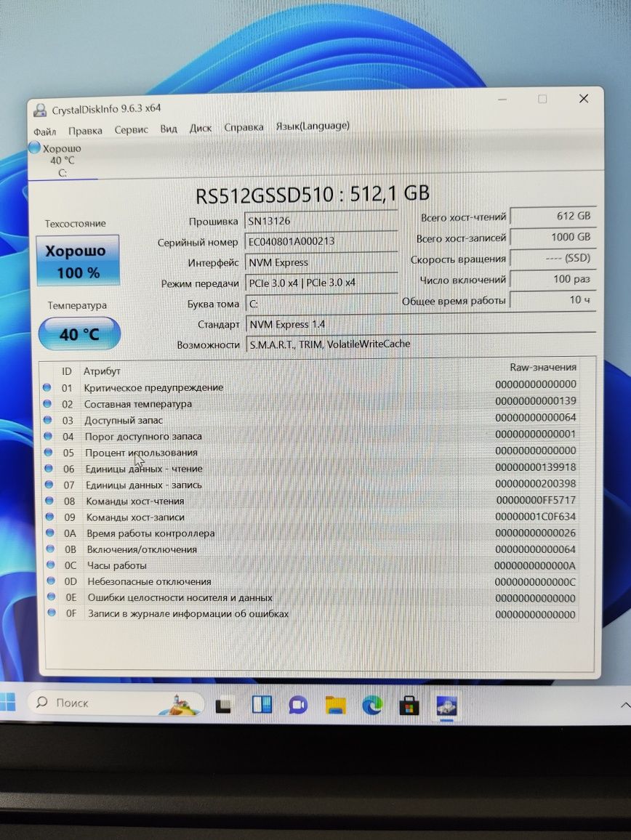Image resolution: width=631 pixels, height=840 pixels.
Task: Open Task View from the taskbar
Action: [x=223, y=706]
